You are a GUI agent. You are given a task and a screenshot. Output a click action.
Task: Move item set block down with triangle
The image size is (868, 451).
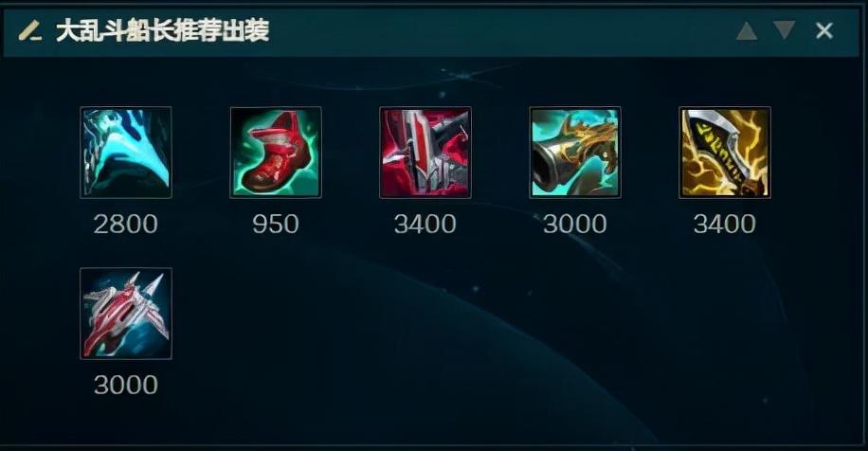(785, 30)
